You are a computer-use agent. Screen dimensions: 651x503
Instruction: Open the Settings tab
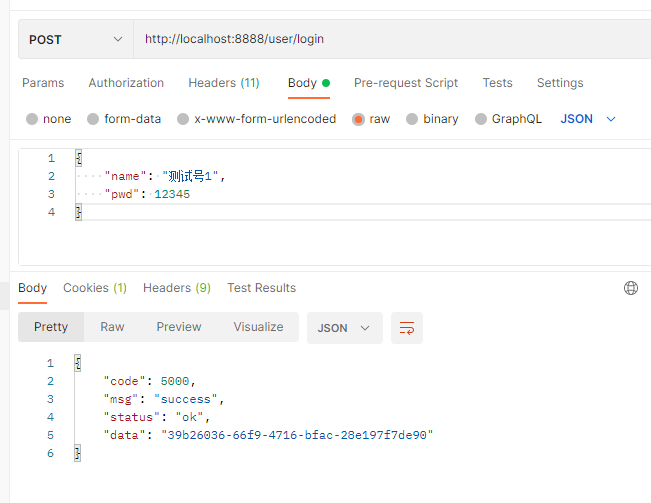(x=560, y=83)
